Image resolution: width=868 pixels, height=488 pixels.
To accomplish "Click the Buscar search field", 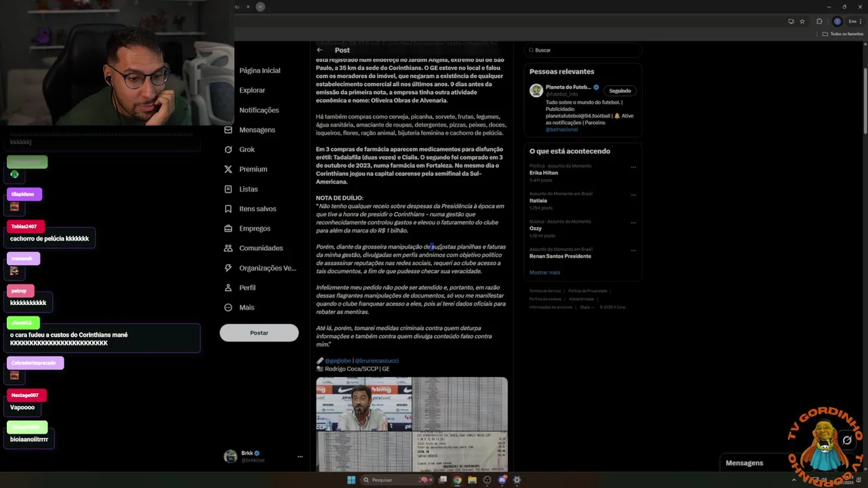I will pos(585,50).
